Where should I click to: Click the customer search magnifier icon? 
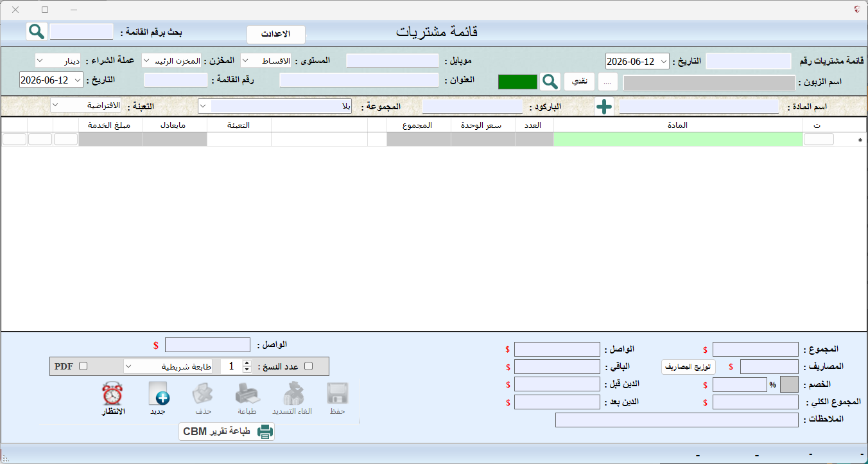pos(550,82)
